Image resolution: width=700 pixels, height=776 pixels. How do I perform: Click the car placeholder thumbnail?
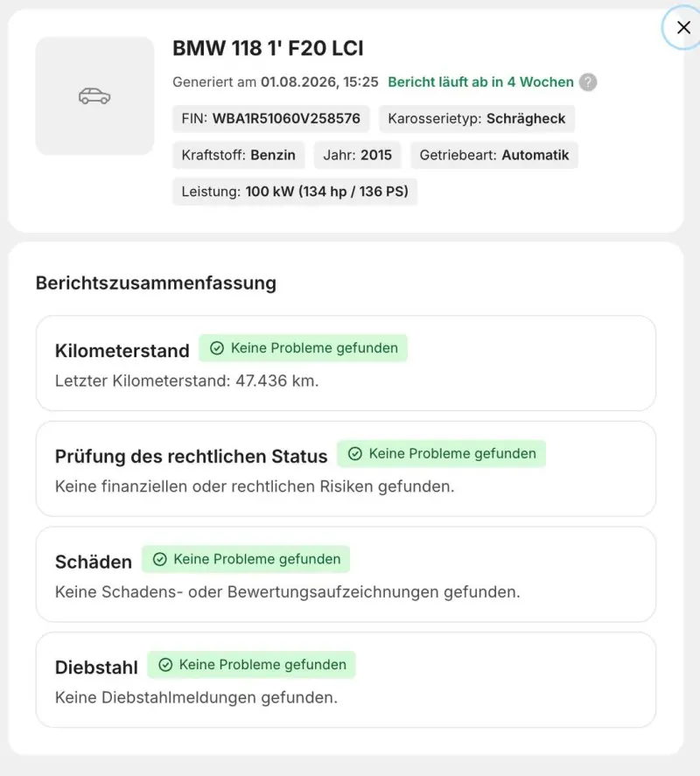[x=94, y=96]
